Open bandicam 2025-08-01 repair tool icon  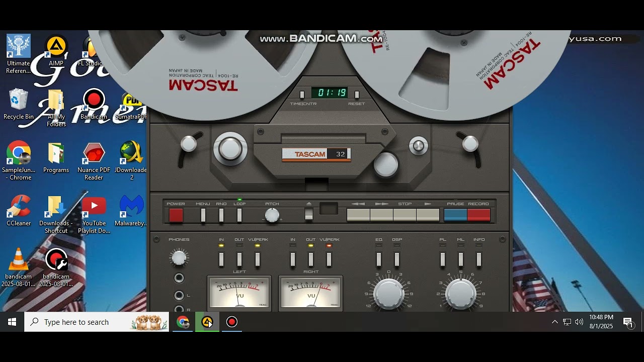56,267
